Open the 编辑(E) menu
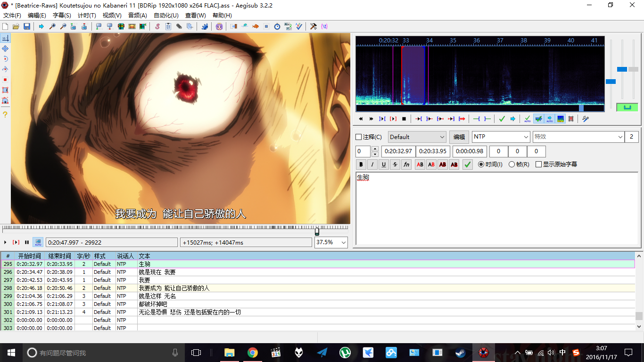 click(x=37, y=16)
